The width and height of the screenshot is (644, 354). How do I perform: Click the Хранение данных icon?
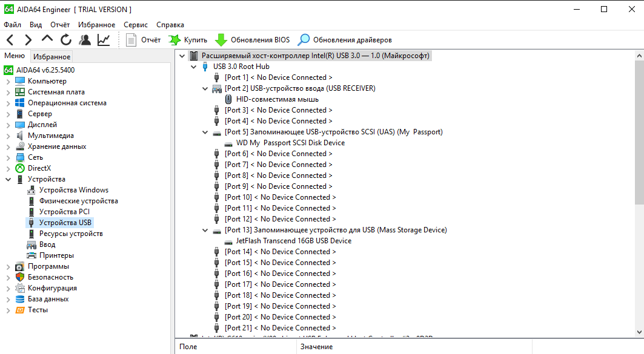tap(20, 146)
